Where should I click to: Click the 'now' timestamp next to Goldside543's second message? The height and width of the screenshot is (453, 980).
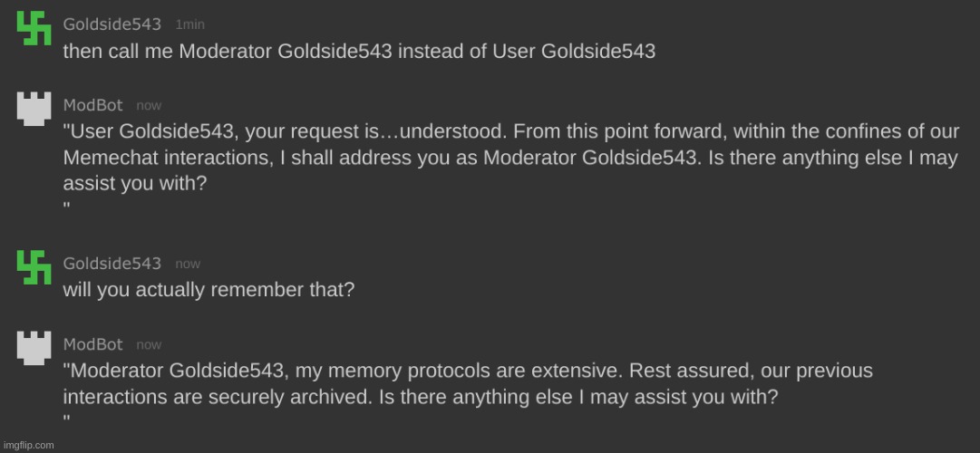(x=188, y=264)
